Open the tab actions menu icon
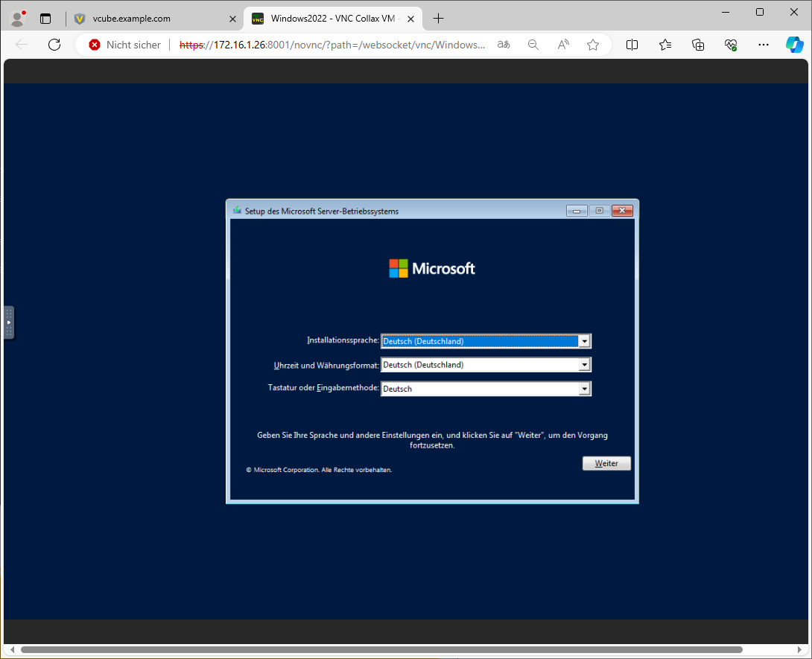The image size is (812, 659). coord(45,19)
